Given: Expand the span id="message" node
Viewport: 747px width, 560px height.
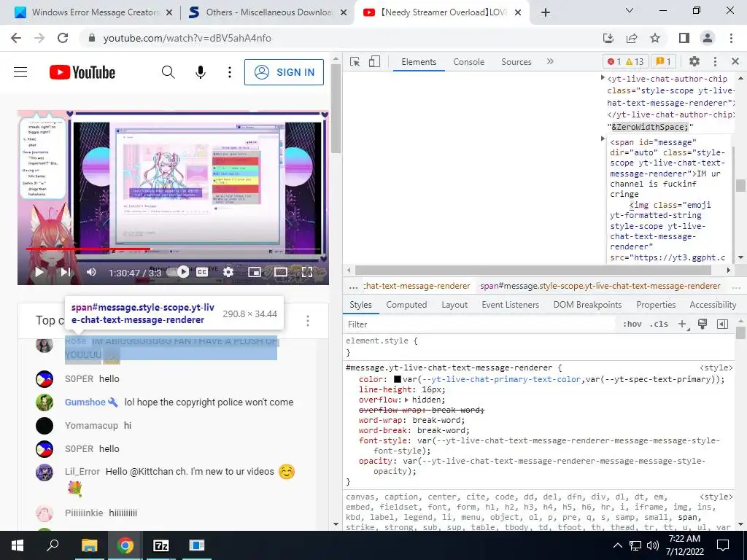Looking at the screenshot, I should [603, 139].
